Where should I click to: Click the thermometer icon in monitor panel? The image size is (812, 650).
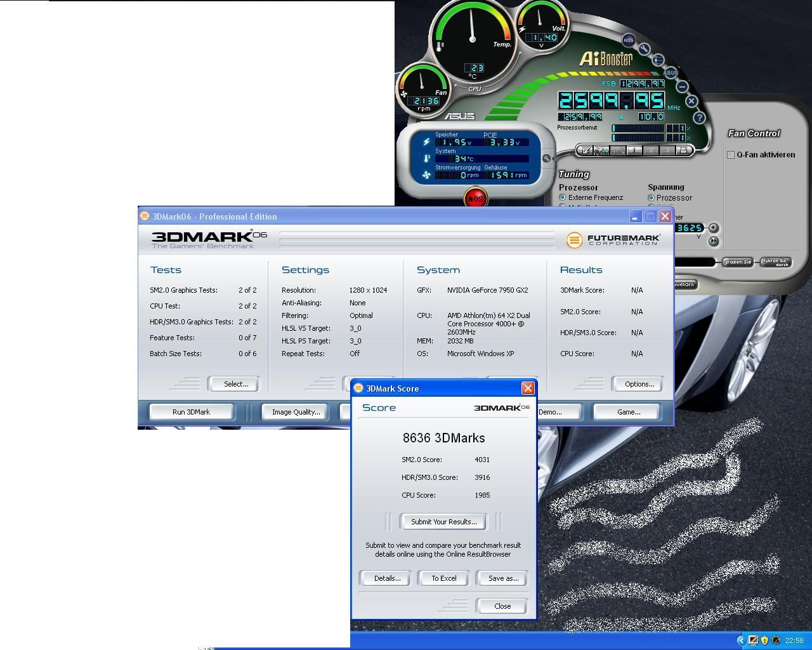427,158
